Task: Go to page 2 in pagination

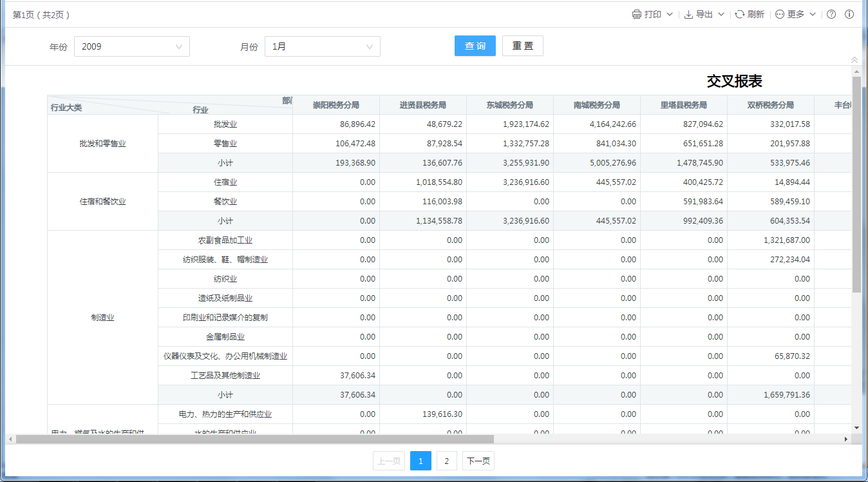Action: [x=446, y=461]
